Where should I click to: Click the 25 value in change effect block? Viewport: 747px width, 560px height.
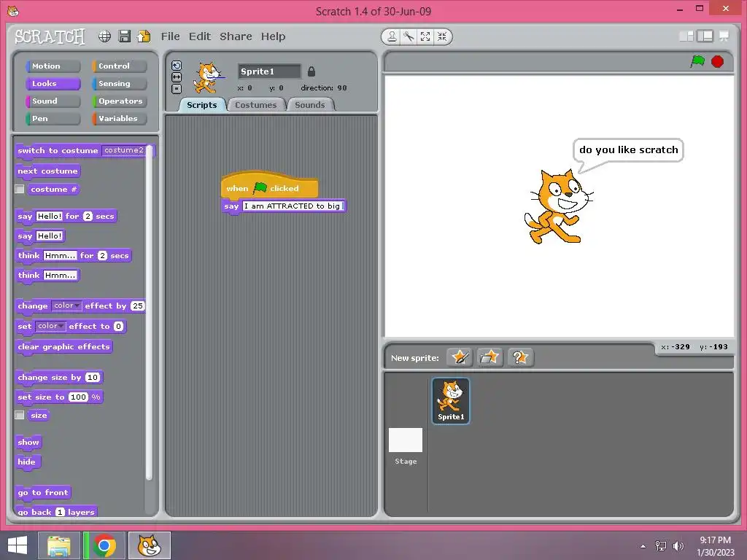[x=138, y=306]
